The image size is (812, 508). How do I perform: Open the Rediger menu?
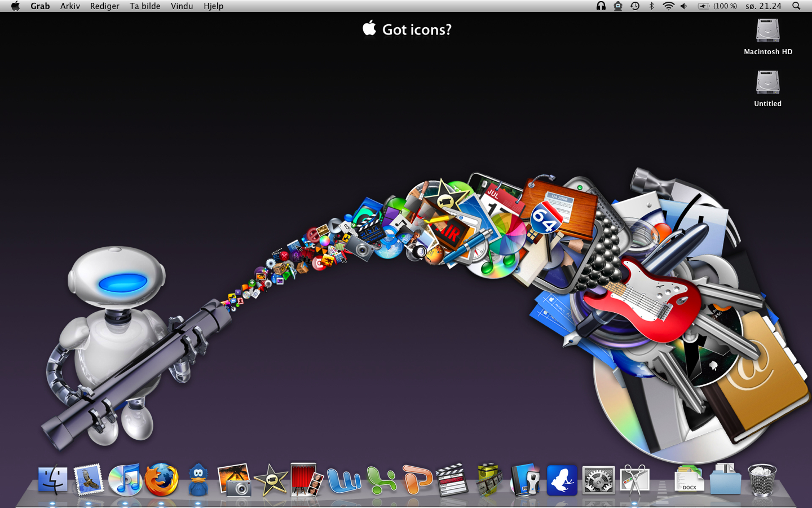point(104,6)
